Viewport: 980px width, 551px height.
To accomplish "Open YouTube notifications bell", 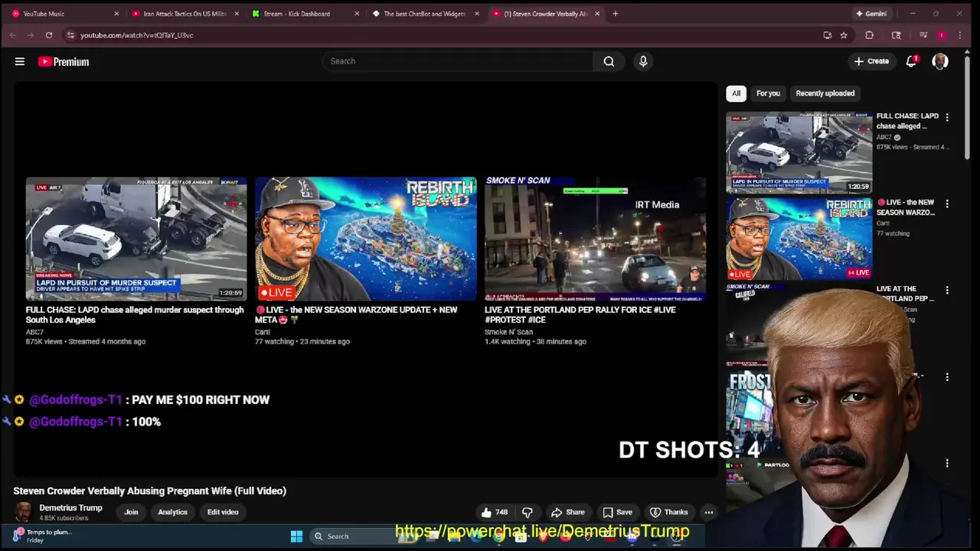I will (x=911, y=61).
